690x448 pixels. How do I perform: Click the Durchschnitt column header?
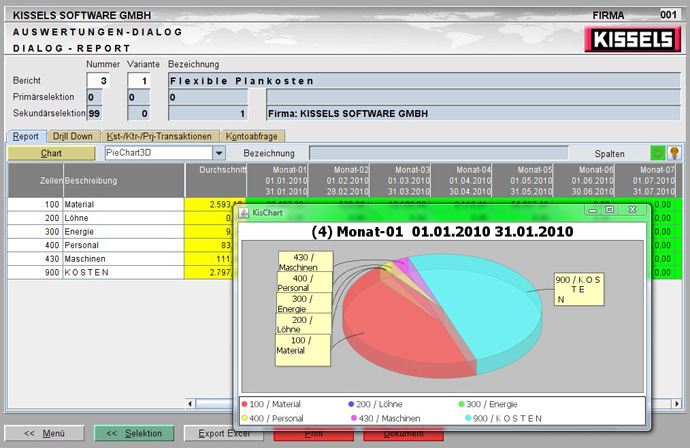click(215, 180)
